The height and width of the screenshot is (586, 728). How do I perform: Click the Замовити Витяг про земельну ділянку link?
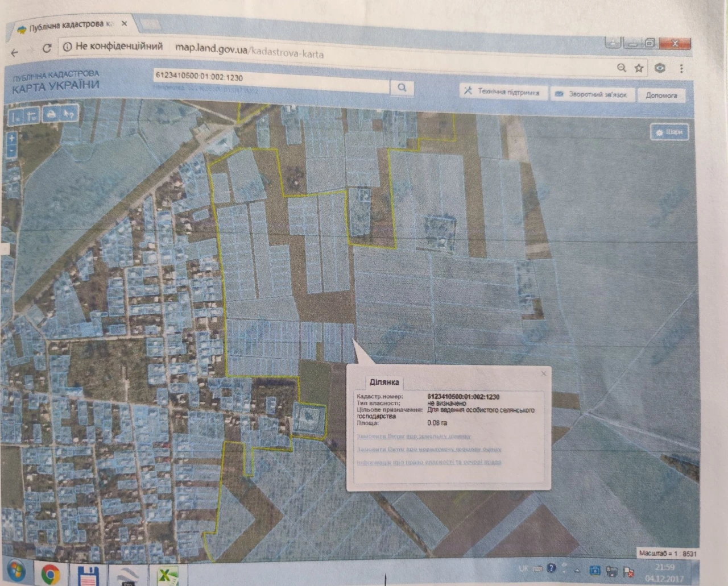[413, 437]
